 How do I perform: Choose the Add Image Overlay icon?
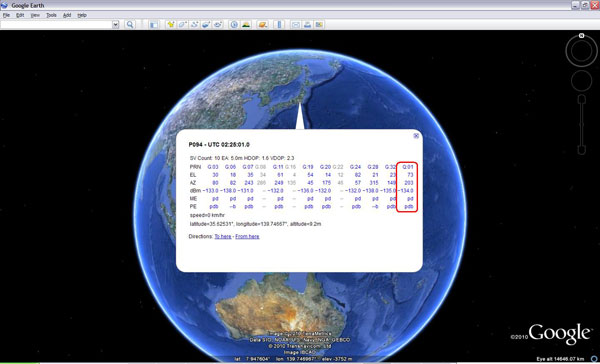tap(206, 24)
